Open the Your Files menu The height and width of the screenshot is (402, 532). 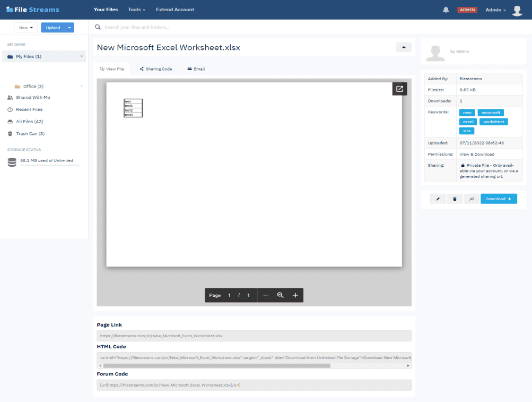point(106,10)
